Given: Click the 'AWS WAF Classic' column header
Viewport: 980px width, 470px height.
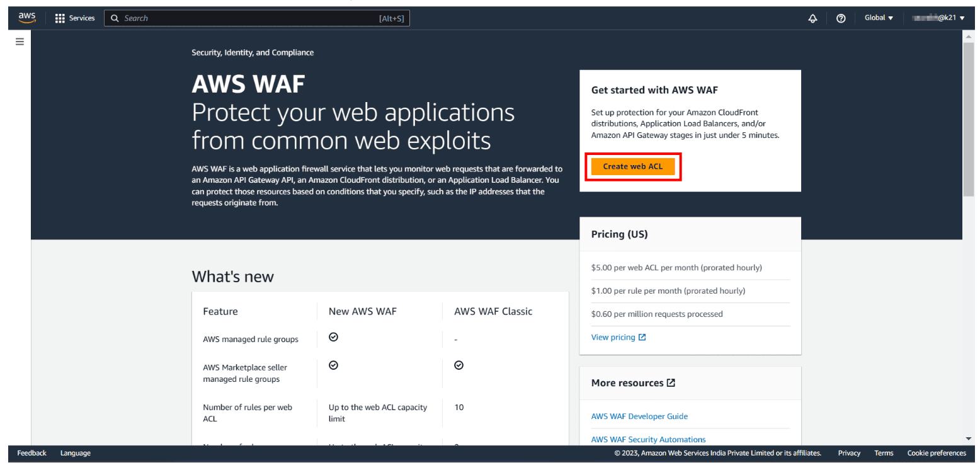Looking at the screenshot, I should tap(493, 311).
